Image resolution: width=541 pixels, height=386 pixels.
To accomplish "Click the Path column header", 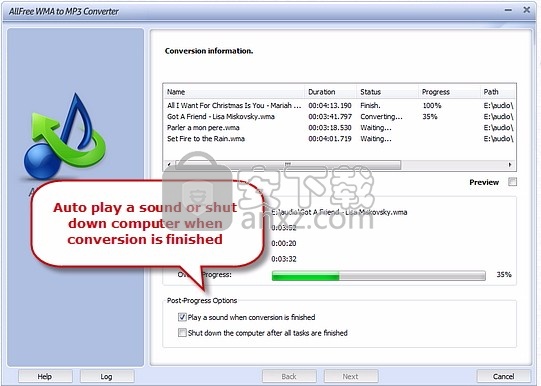I will click(x=498, y=92).
